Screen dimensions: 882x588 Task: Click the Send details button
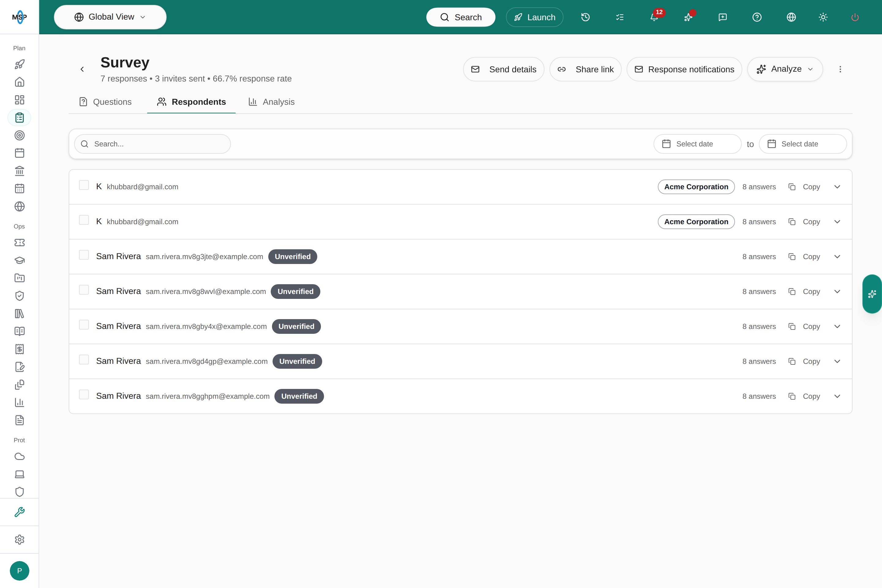click(x=503, y=70)
